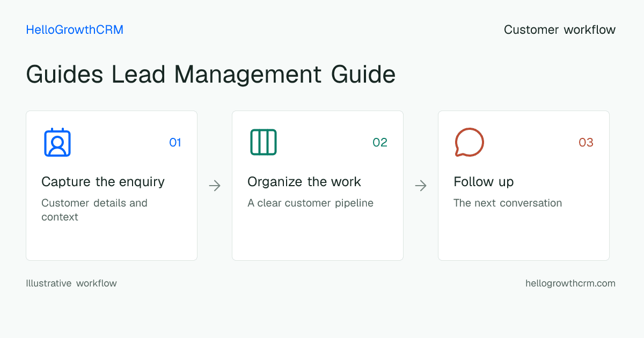This screenshot has width=644, height=338.
Task: Click the step number 03
Action: click(x=586, y=142)
